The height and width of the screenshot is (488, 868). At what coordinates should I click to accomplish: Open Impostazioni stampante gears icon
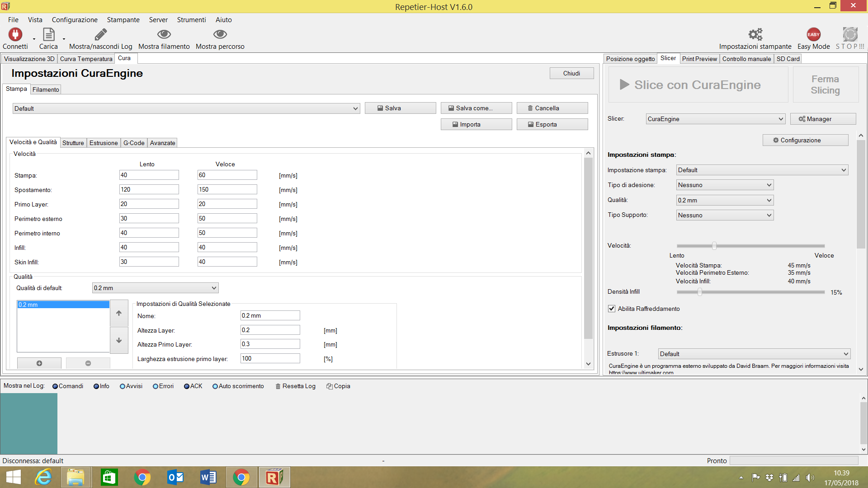coord(755,34)
